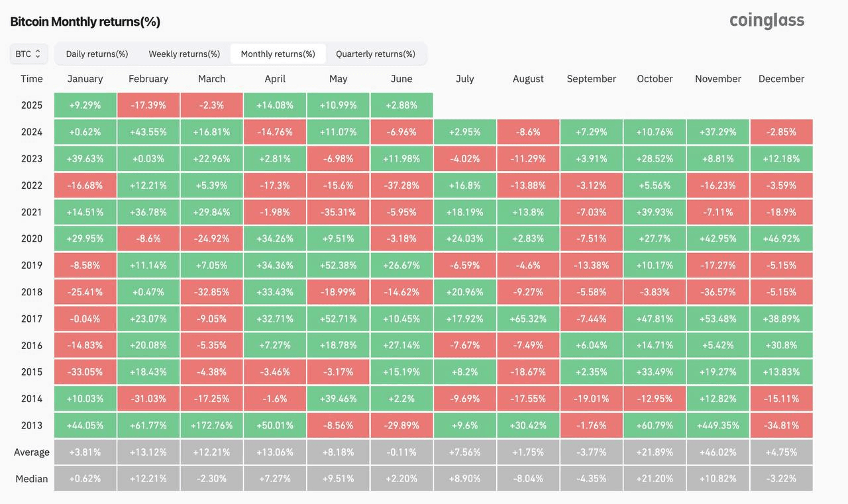Click the Time column header
Image resolution: width=848 pixels, height=504 pixels.
coord(32,79)
